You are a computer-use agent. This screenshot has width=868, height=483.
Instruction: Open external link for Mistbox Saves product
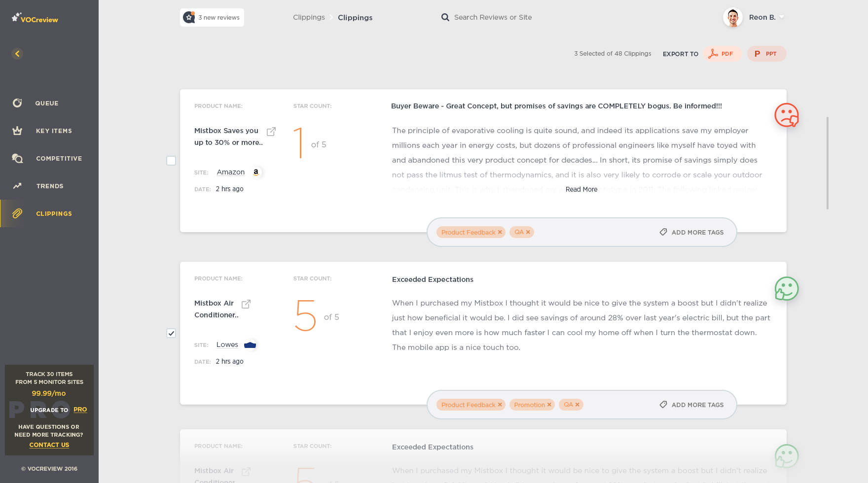(271, 132)
